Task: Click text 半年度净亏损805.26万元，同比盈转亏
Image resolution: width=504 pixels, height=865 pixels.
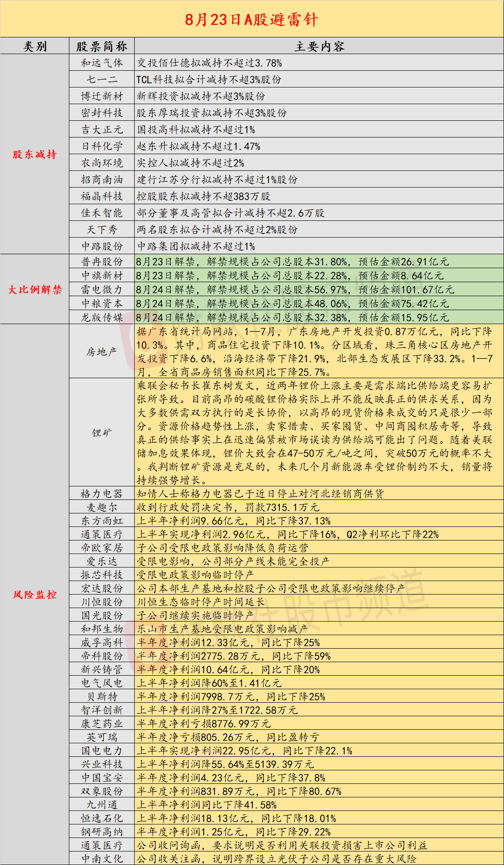Action: tap(228, 737)
